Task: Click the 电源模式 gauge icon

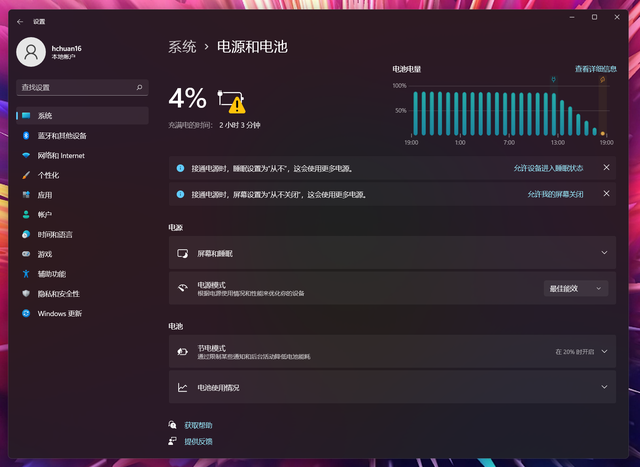Action: point(182,288)
